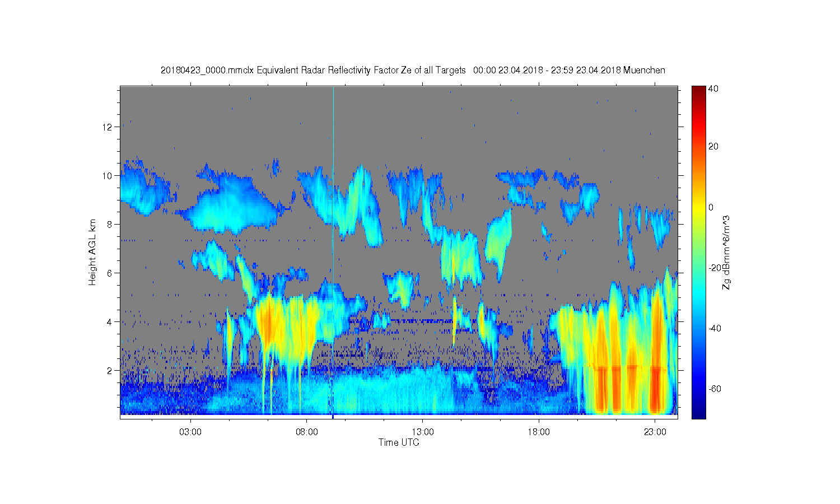The width and height of the screenshot is (840, 504).
Task: Click the 'Zg dBmm^6/m^3' colorbar title
Action: pos(726,253)
